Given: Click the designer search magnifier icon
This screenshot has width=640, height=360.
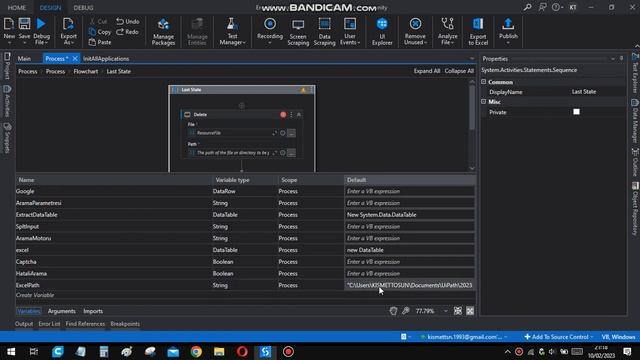Looking at the screenshot, I should (405, 311).
